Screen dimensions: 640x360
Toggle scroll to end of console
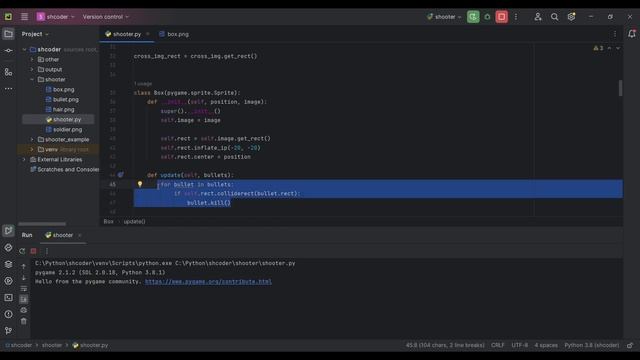24,299
